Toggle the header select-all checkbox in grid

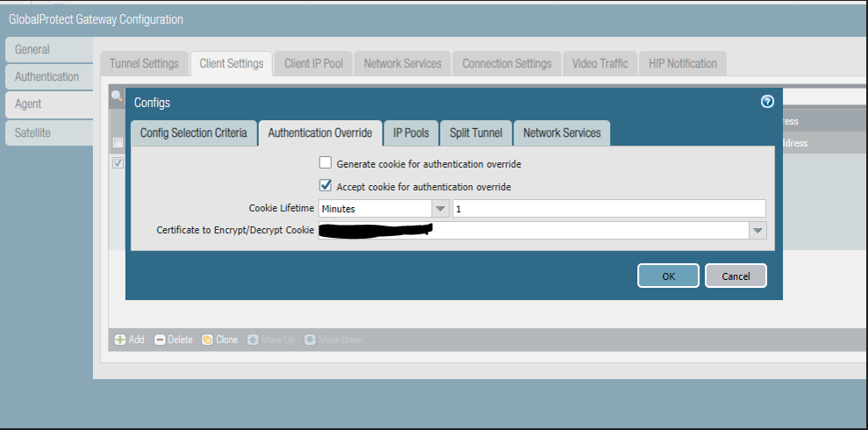(x=118, y=143)
